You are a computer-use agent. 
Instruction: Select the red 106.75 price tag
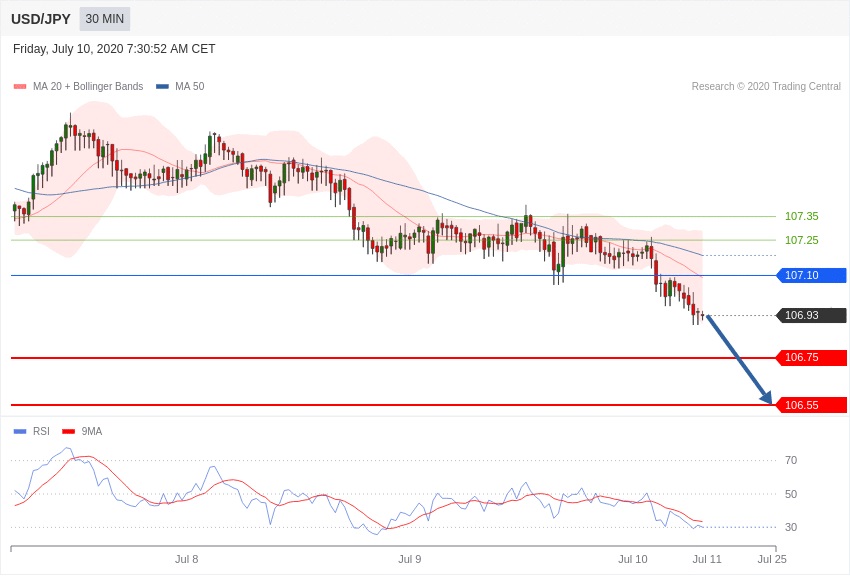[811, 357]
